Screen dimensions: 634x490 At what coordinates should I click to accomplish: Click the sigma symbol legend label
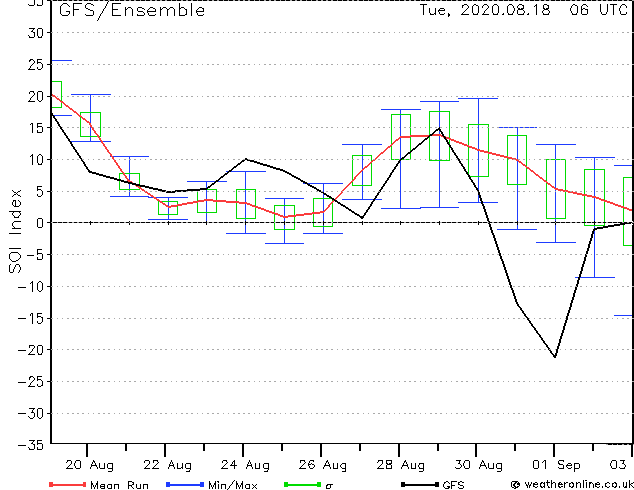[x=329, y=486]
